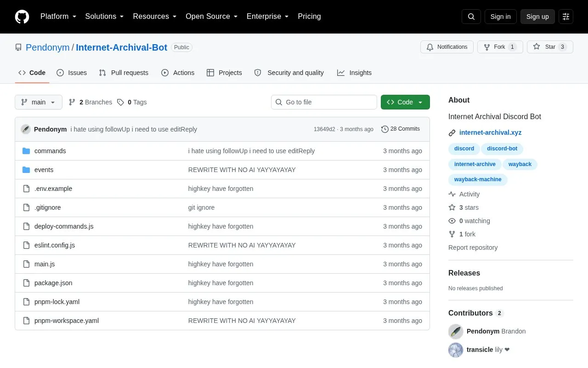Click the branch icon beside 2 Branches
This screenshot has width=588, height=368.
coord(72,102)
